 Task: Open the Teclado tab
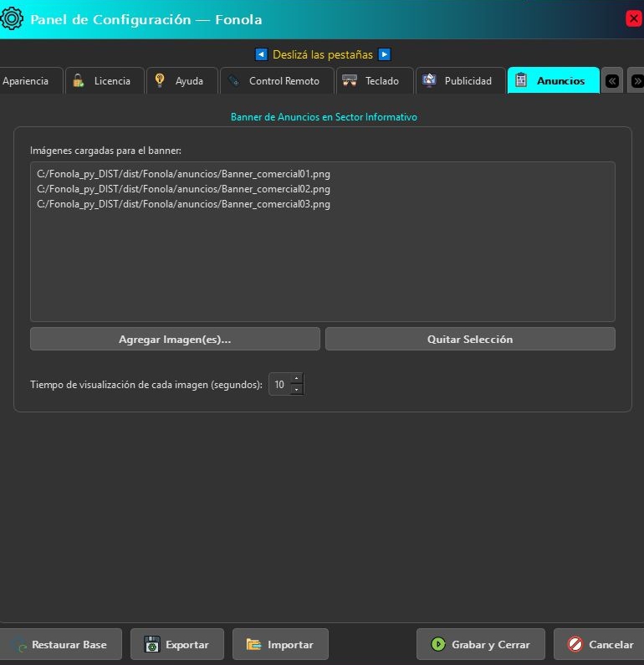[x=375, y=80]
